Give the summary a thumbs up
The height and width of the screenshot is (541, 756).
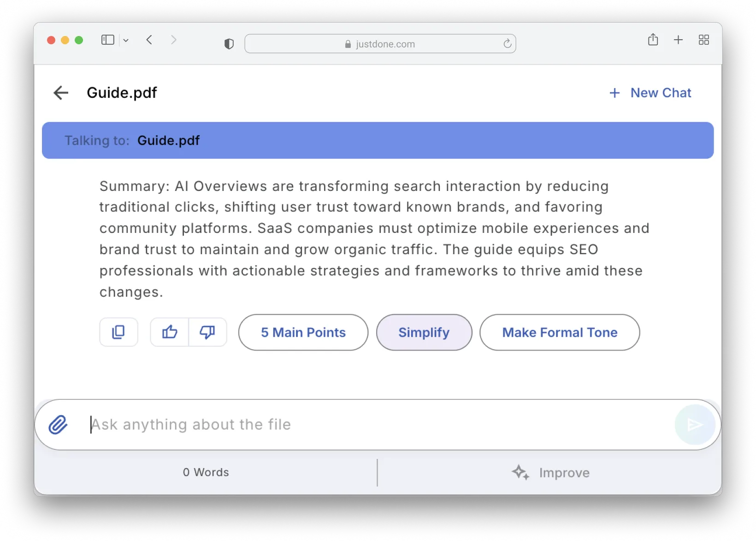[170, 332]
